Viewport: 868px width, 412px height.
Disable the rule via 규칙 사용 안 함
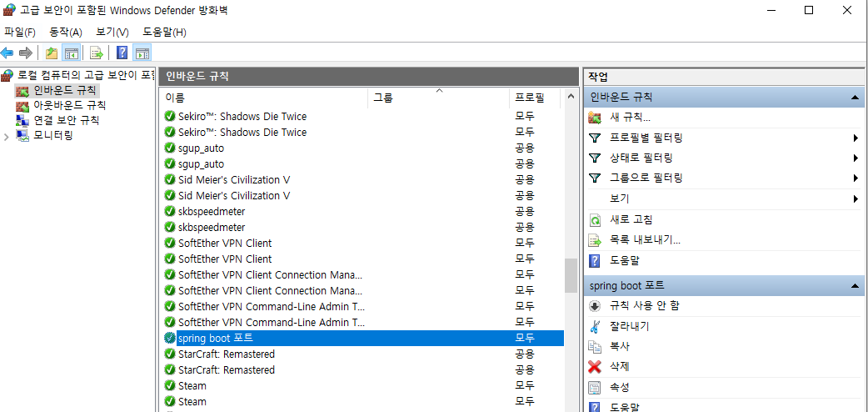click(644, 305)
